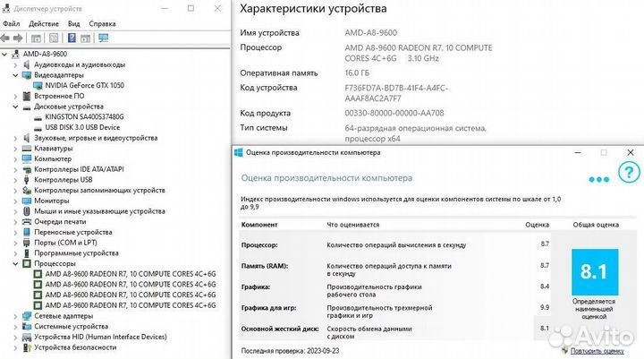
Task: Click the Клавиатуры keyboard icon
Action: (27, 149)
